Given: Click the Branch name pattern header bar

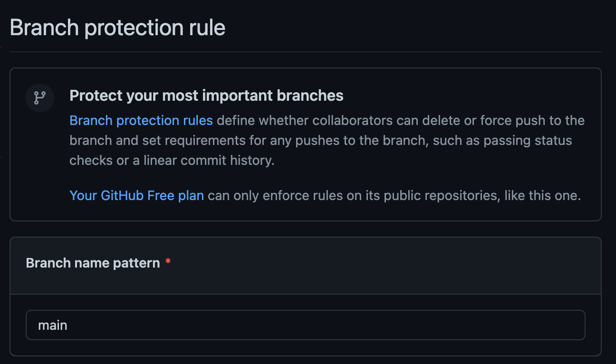Looking at the screenshot, I should pos(305,266).
